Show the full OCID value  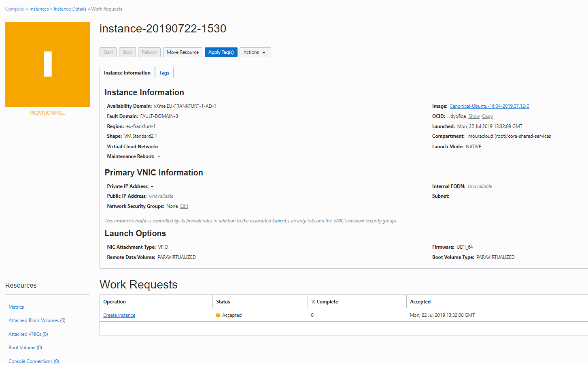(x=474, y=116)
